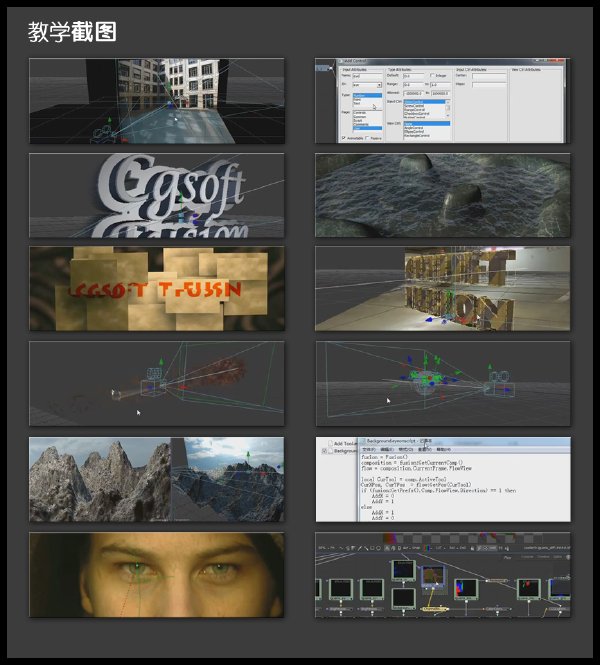The width and height of the screenshot is (600, 665).
Task: Toggle the Passive checkbox
Action: coord(367,138)
